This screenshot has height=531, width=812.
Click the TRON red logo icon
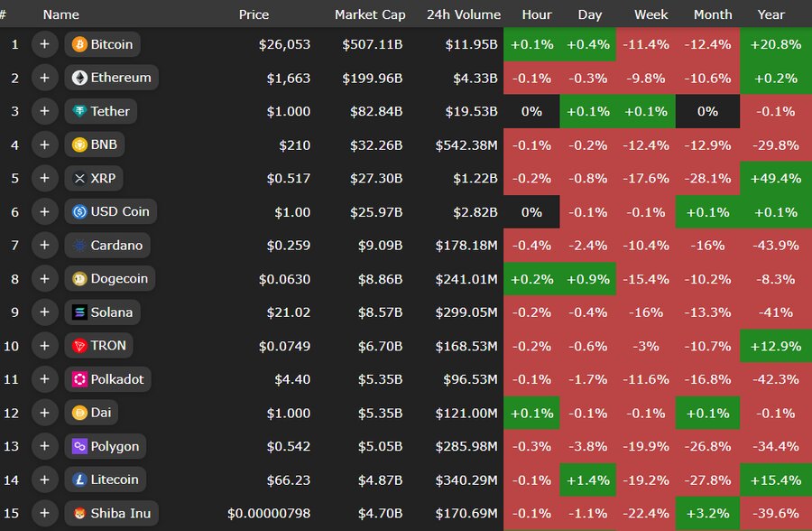(x=79, y=346)
